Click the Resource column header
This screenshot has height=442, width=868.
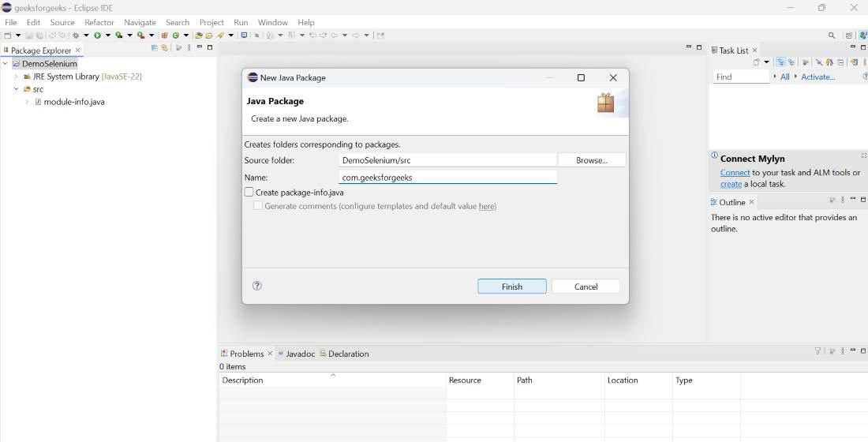(480, 380)
